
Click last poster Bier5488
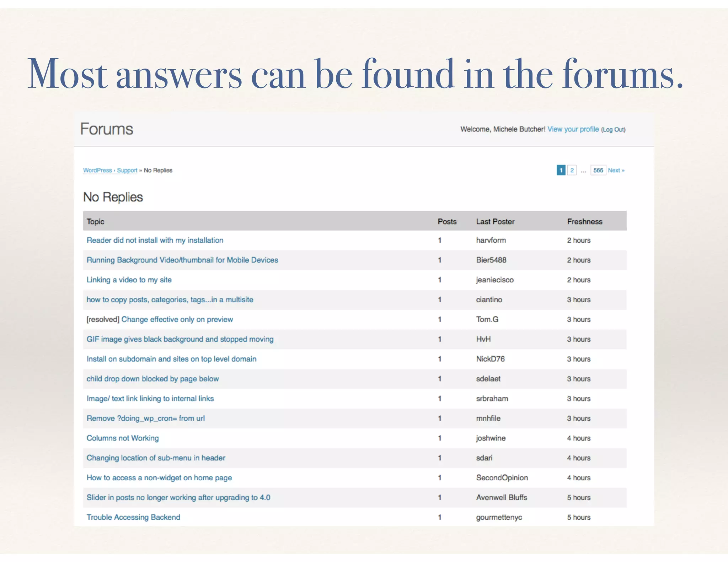tap(491, 260)
